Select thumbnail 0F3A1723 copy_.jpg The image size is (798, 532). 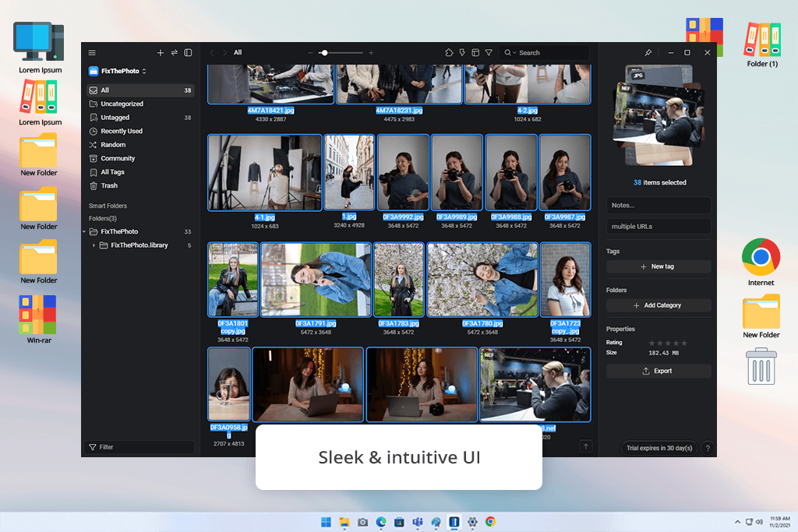pos(566,280)
